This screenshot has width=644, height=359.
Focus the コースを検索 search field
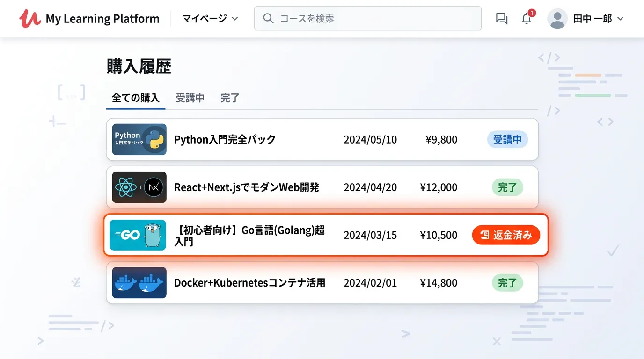[x=374, y=19]
